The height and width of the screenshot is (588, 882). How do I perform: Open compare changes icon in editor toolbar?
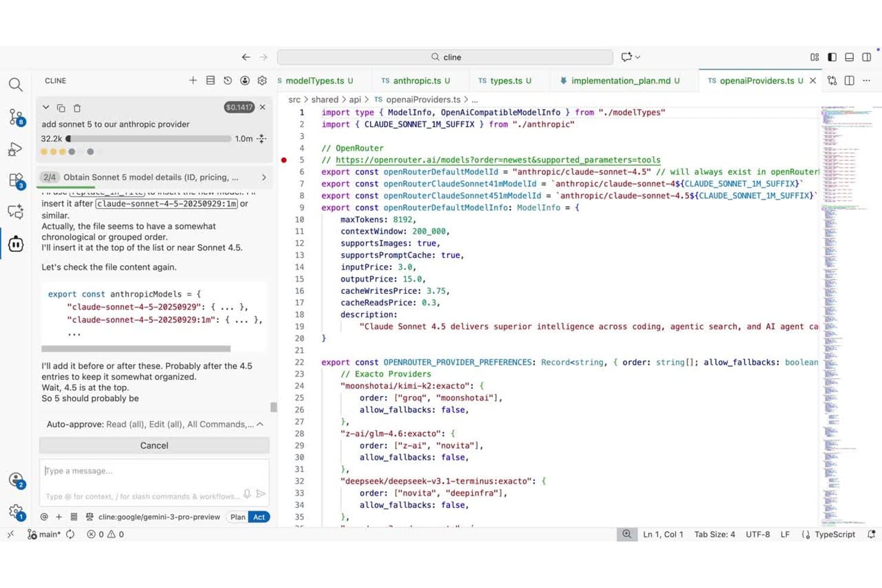click(832, 80)
